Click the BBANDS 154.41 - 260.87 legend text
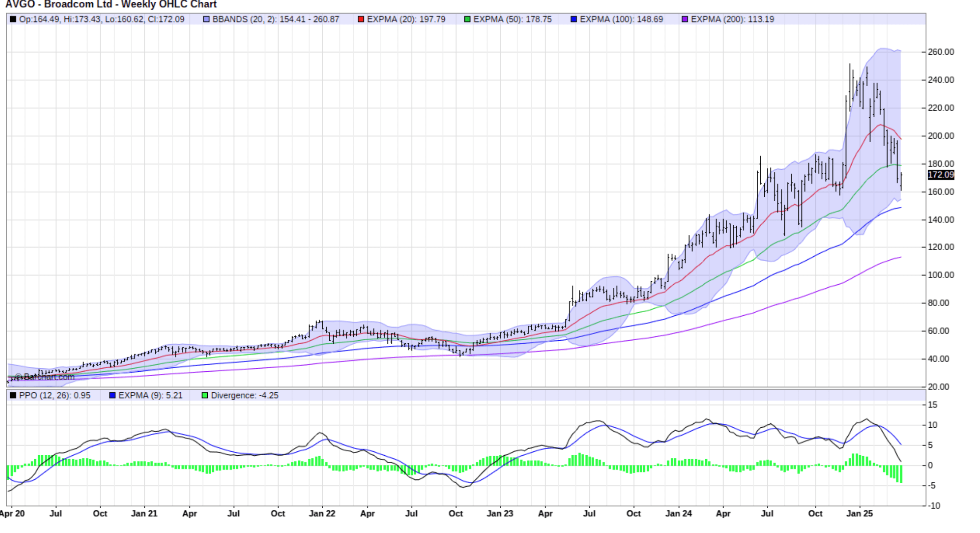The image size is (980, 533). pyautogui.click(x=276, y=19)
